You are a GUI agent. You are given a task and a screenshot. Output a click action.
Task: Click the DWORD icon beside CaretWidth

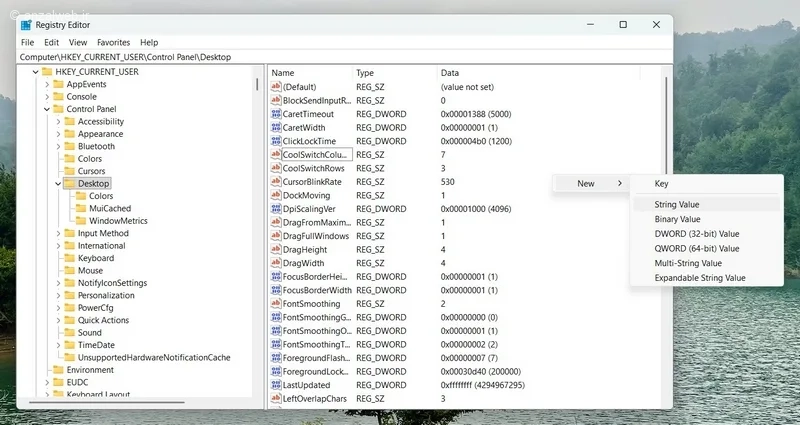276,128
